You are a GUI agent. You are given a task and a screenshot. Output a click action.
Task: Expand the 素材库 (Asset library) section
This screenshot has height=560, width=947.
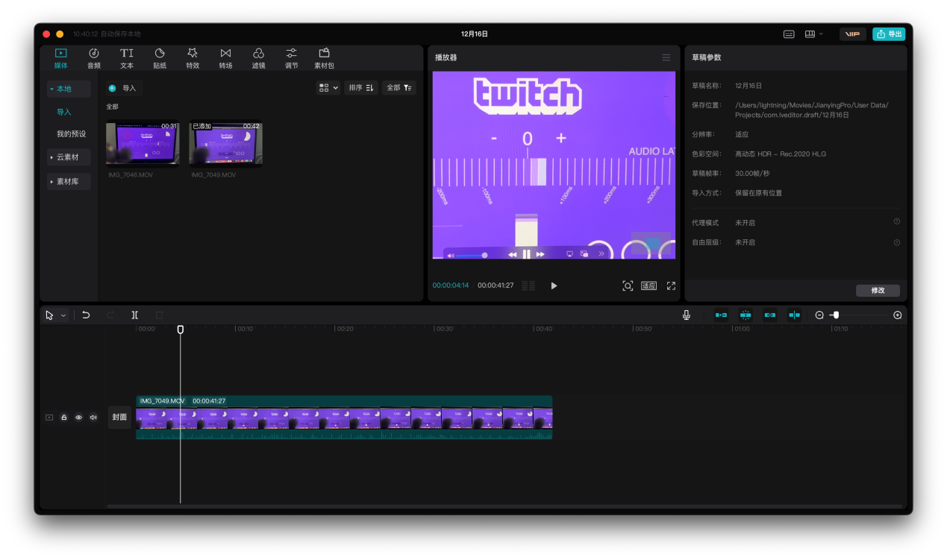[69, 181]
